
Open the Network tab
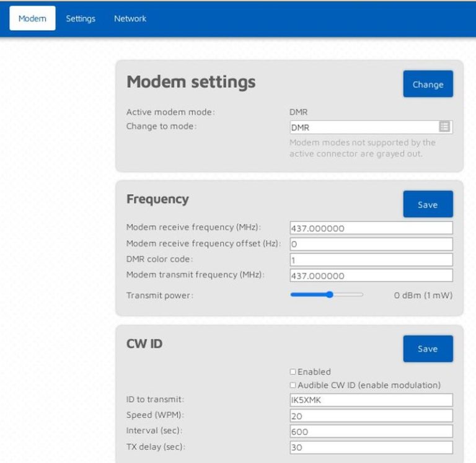pyautogui.click(x=130, y=19)
